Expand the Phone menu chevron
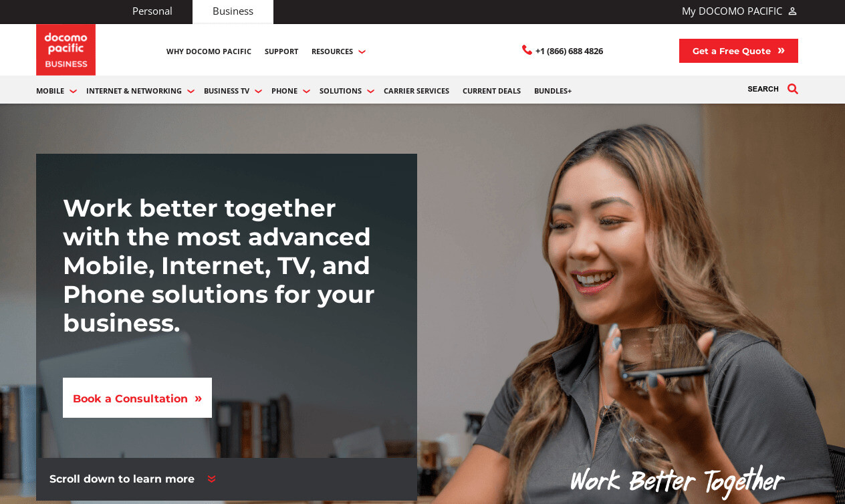The image size is (845, 504). click(x=306, y=92)
